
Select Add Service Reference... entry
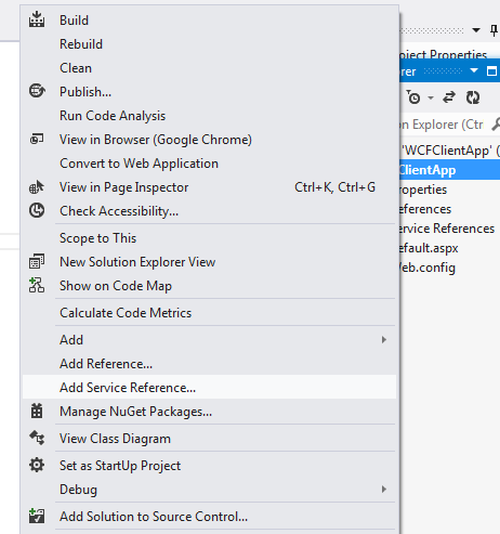tap(209, 387)
